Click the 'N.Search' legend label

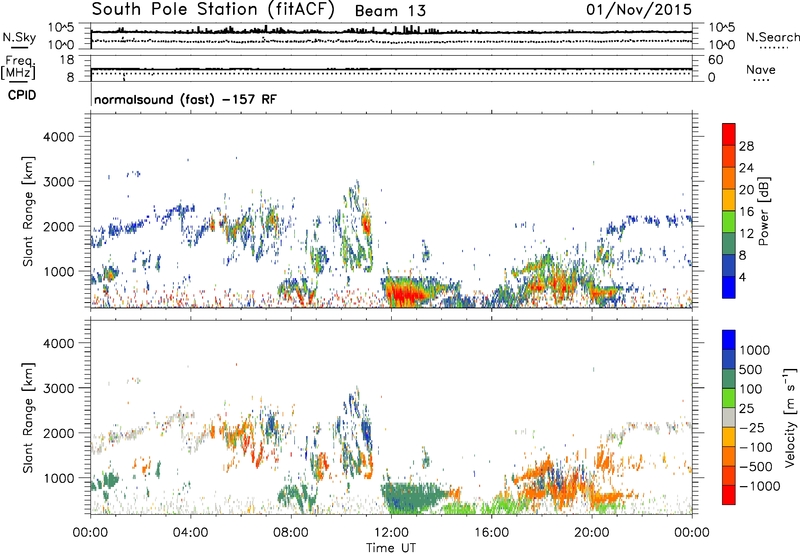pyautogui.click(x=772, y=37)
